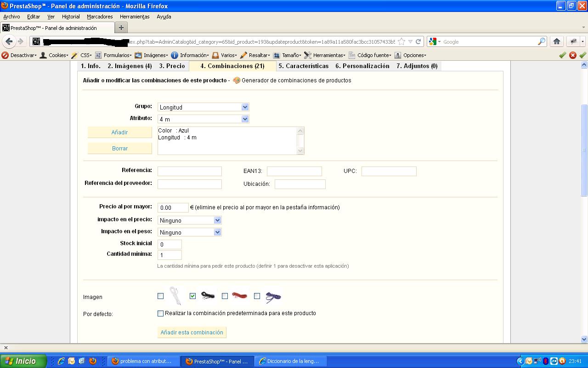Check the blue cable image checkbox
The image size is (588, 368).
pos(257,296)
